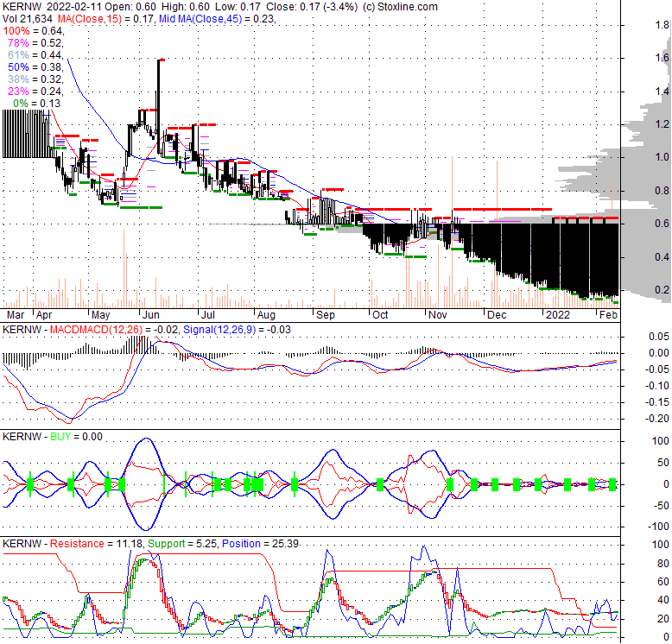The width and height of the screenshot is (672, 644).
Task: Click the 'Vol 21,634' volume label
Action: (x=28, y=19)
